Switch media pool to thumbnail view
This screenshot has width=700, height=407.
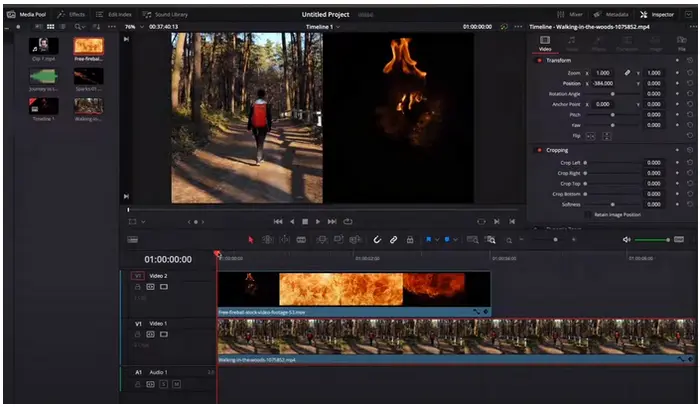coord(50,27)
